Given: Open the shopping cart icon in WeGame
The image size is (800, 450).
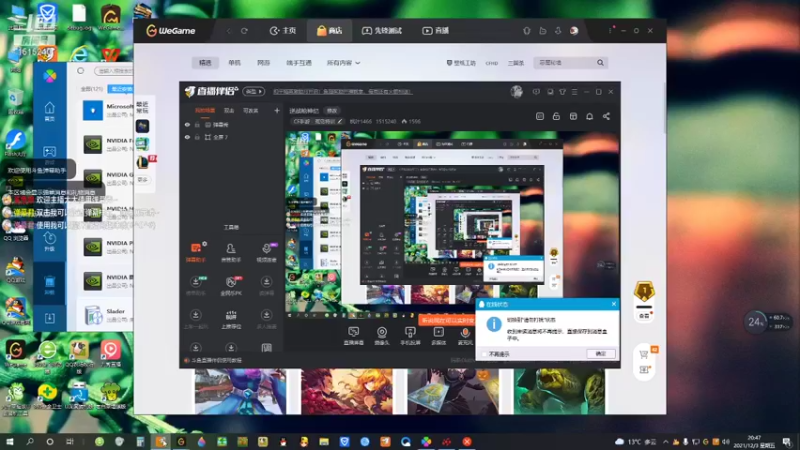Looking at the screenshot, I should tap(643, 354).
